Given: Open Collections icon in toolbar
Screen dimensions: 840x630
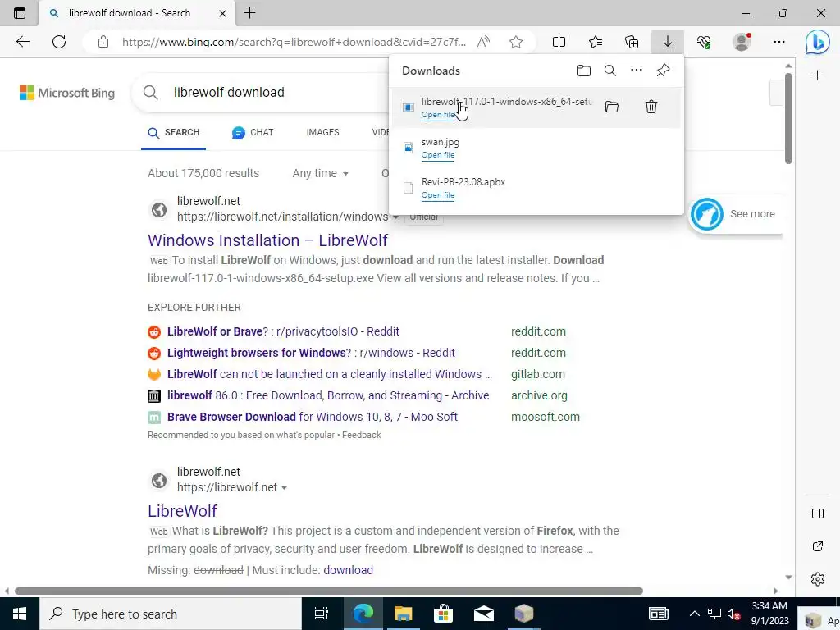Looking at the screenshot, I should click(x=632, y=42).
